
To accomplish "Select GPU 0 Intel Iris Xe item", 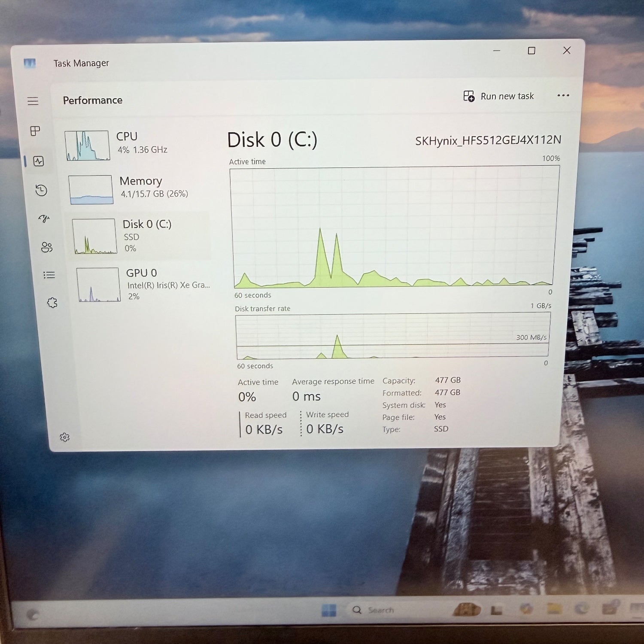I will point(144,284).
